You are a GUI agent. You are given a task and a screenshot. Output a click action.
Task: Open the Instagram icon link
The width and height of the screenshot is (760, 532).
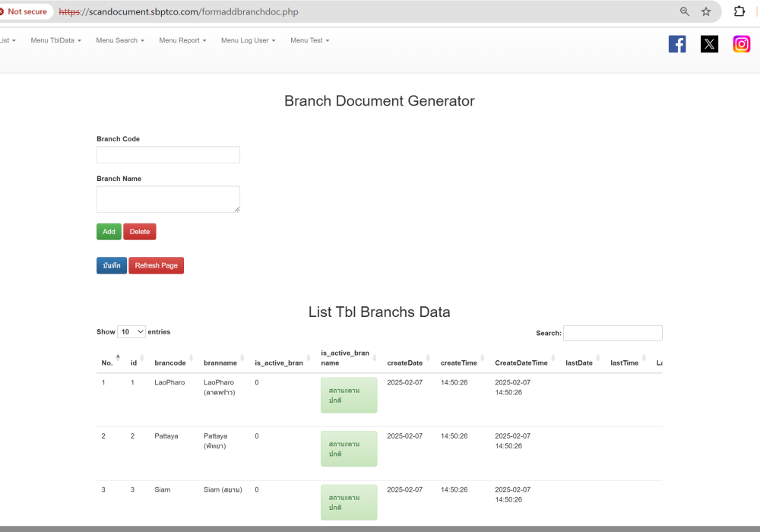(742, 44)
